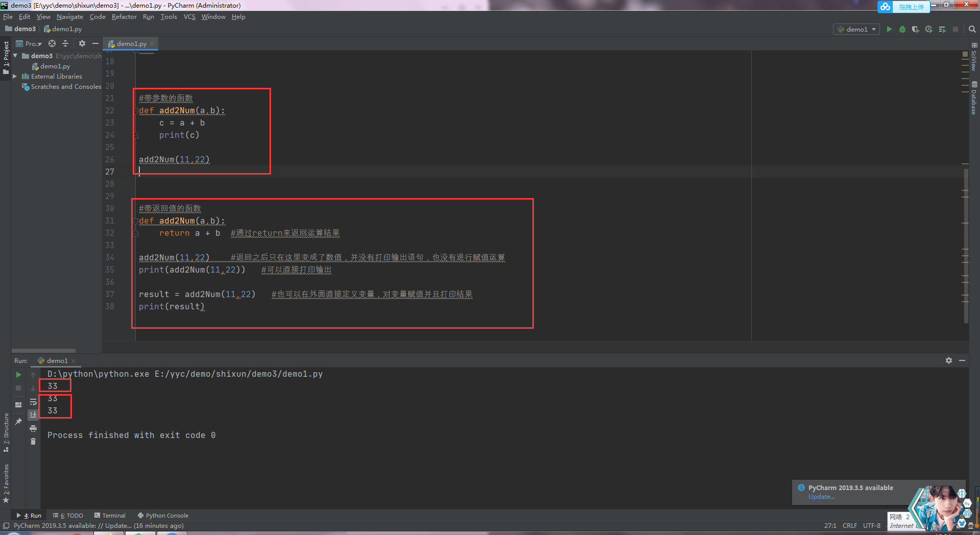Screen dimensions: 980x535
Task: Close the demo1.py editor tab
Action: click(x=152, y=44)
